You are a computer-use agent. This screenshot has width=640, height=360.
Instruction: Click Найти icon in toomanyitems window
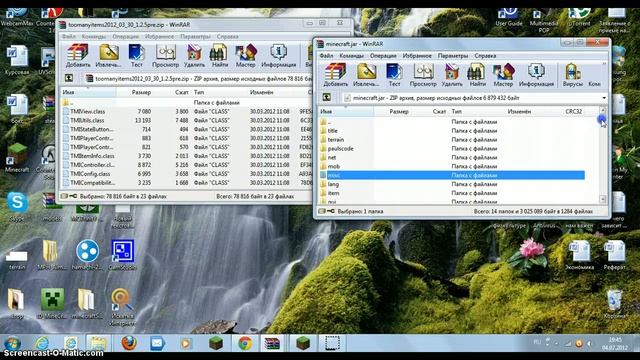click(220, 56)
